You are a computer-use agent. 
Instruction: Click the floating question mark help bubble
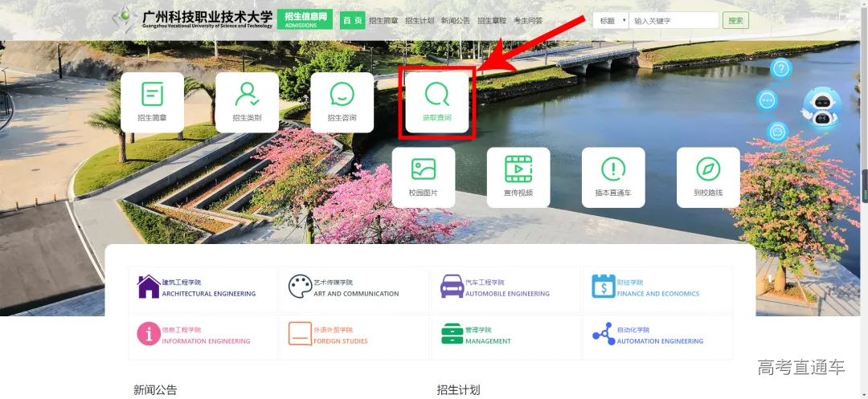pos(781,69)
